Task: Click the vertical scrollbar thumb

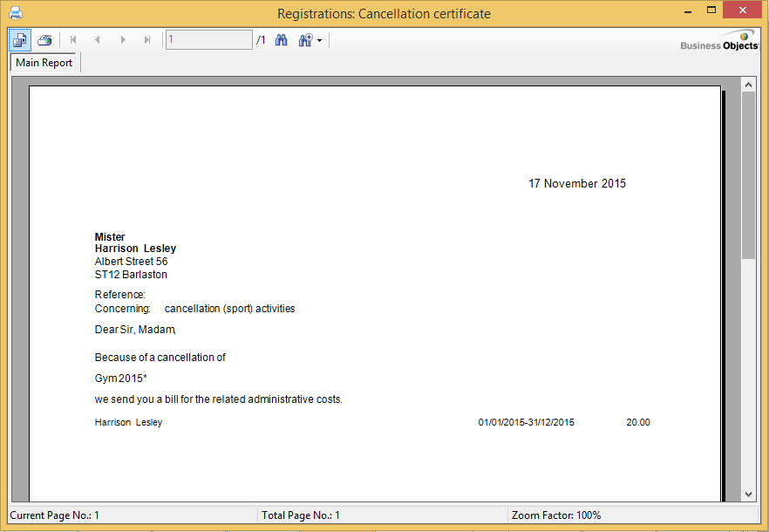Action: coord(748,174)
